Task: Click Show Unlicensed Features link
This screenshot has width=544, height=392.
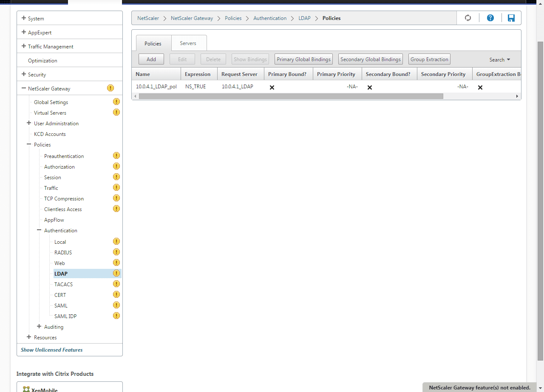Action: [x=52, y=350]
